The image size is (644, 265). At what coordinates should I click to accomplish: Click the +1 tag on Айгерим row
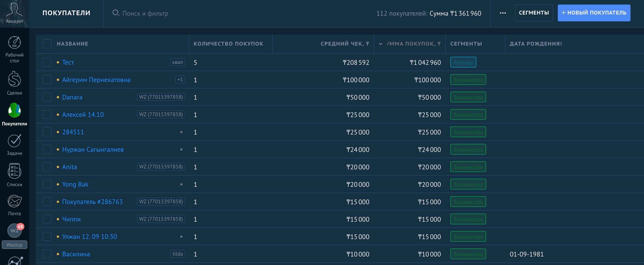180,80
